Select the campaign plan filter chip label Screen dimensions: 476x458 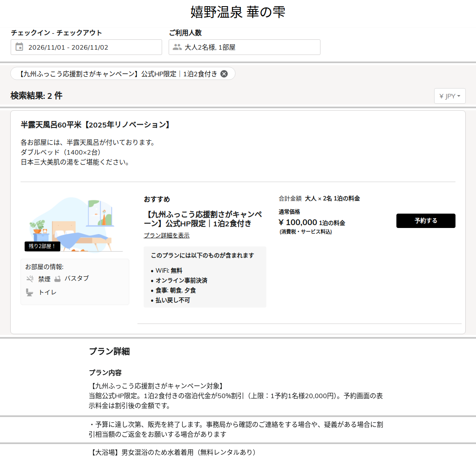tap(119, 74)
